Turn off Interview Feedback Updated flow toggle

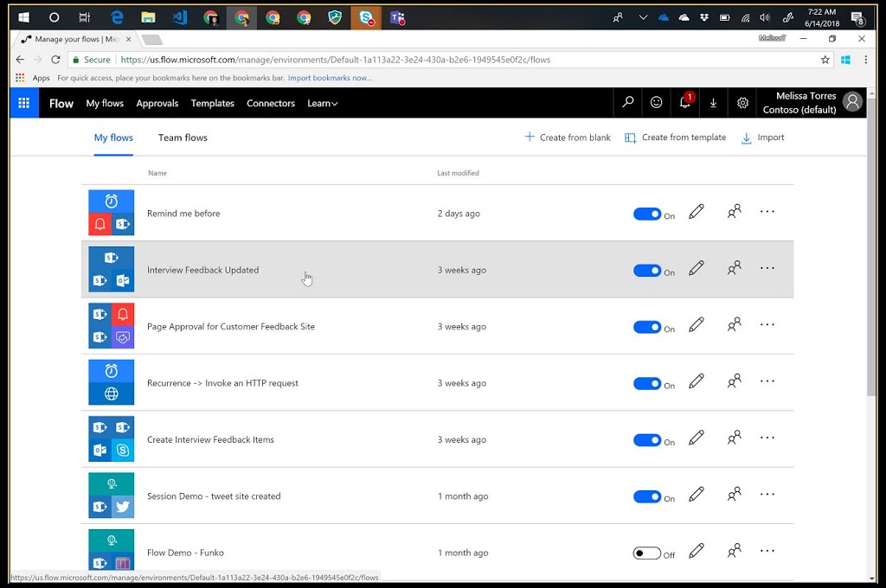coord(647,271)
